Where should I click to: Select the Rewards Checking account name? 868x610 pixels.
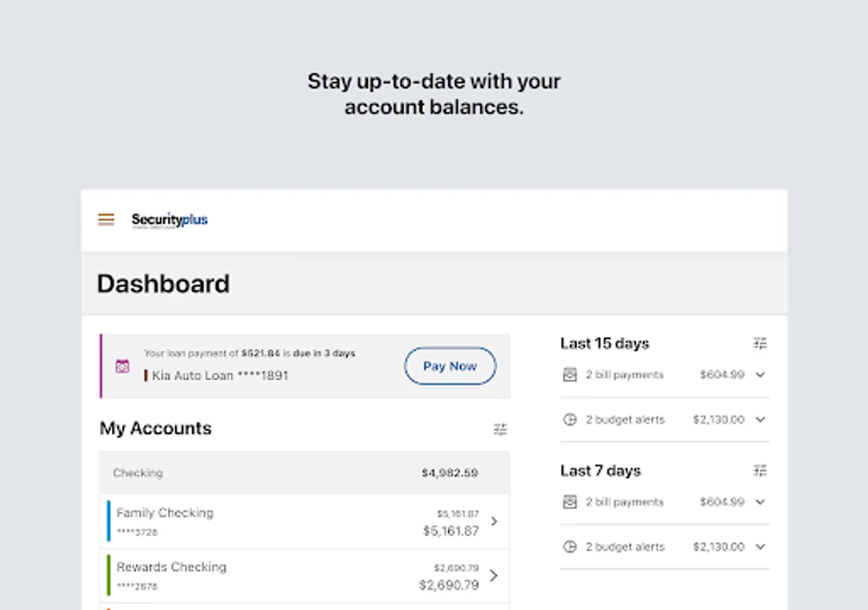(x=172, y=567)
